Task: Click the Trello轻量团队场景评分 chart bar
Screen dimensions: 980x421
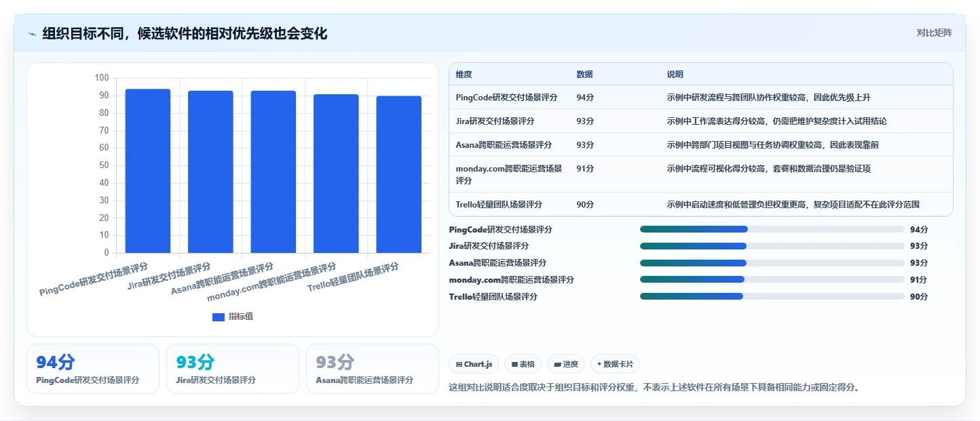Action: click(x=399, y=174)
